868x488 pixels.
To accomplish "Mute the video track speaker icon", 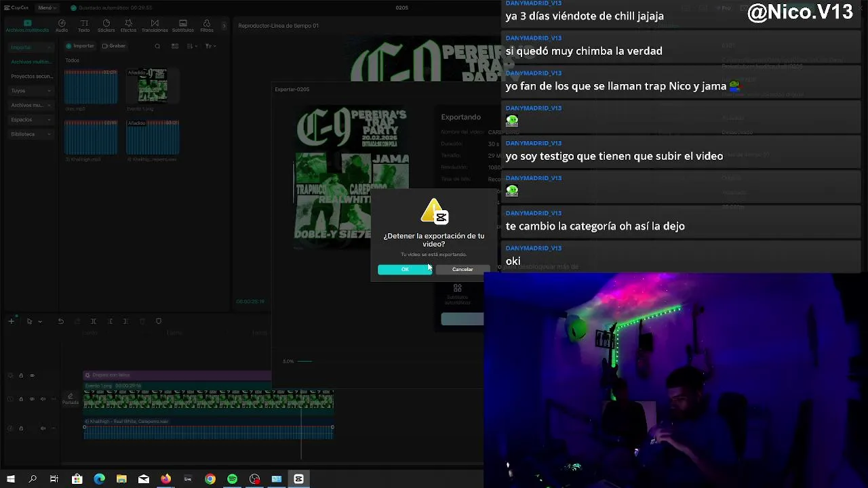I will (43, 399).
